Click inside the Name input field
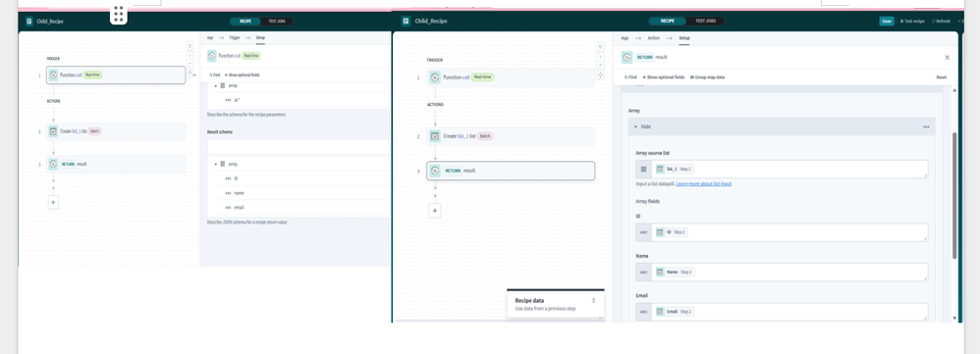 click(790, 273)
